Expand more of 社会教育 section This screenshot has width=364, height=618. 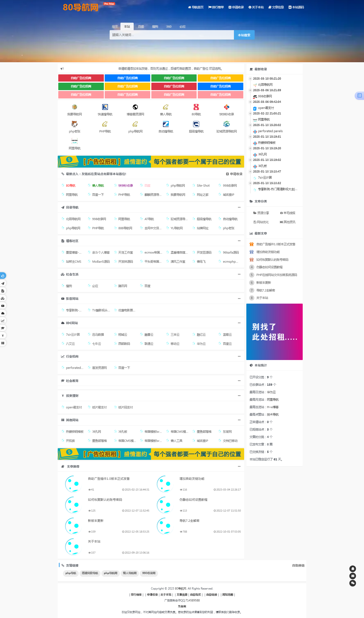[x=239, y=380]
